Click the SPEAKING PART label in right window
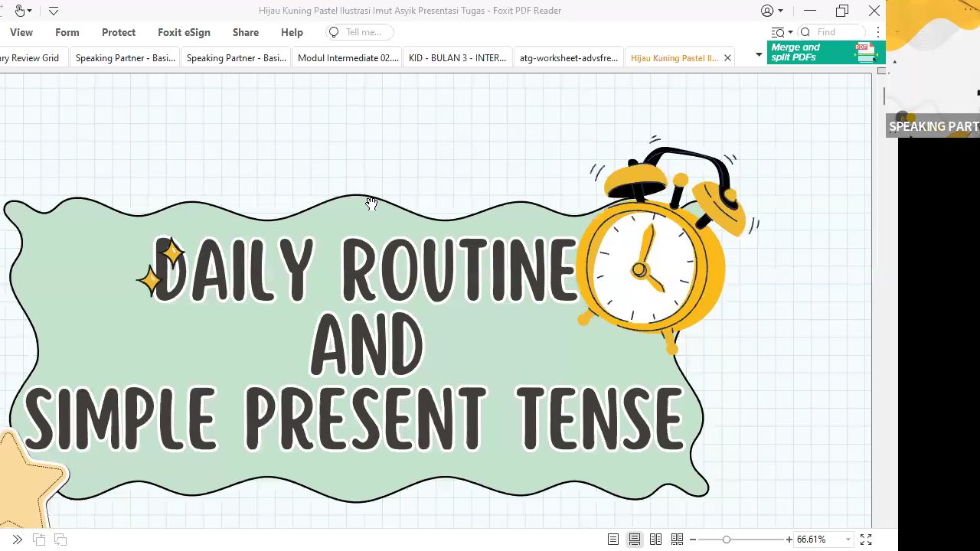980x551 pixels. [x=933, y=126]
